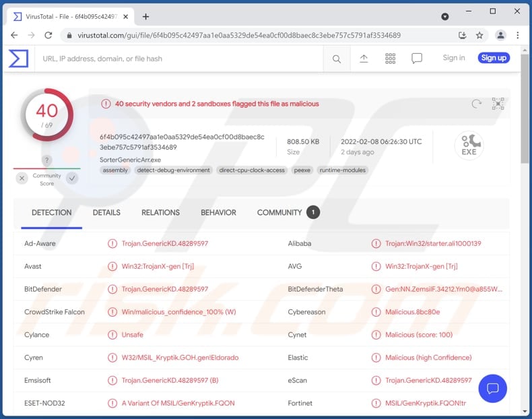Viewport: 532px width, 419px height.
Task: Close the VirusTotal browser tab
Action: pyautogui.click(x=125, y=17)
